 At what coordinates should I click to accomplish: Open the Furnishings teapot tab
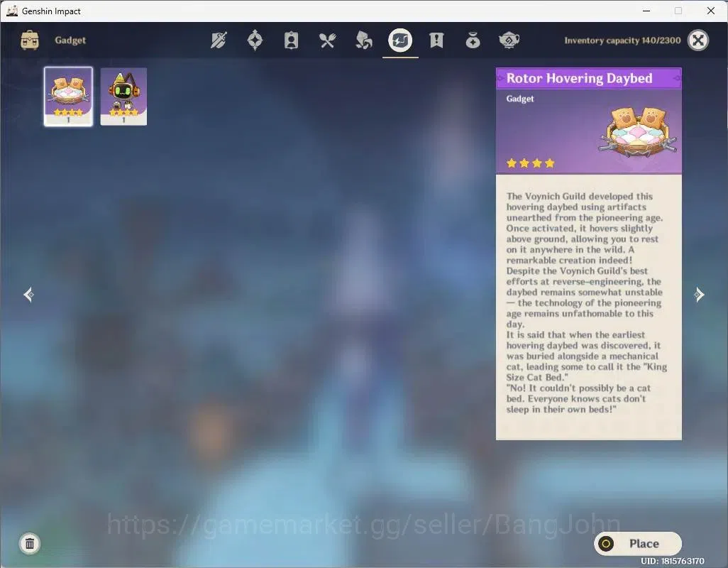click(x=509, y=40)
